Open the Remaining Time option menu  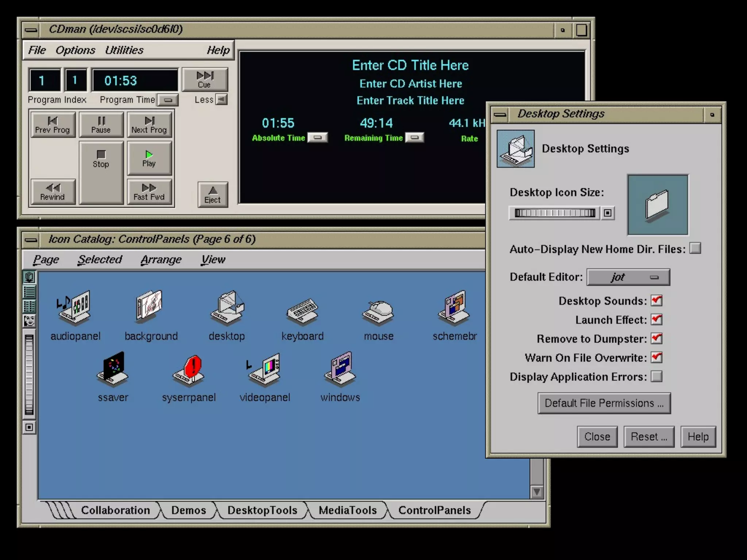415,137
